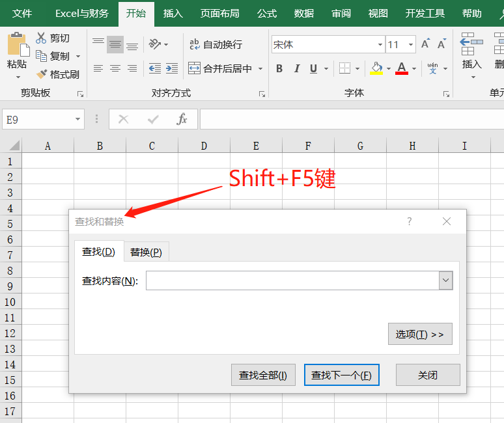Align text left
This screenshot has width=504, height=423.
click(98, 68)
